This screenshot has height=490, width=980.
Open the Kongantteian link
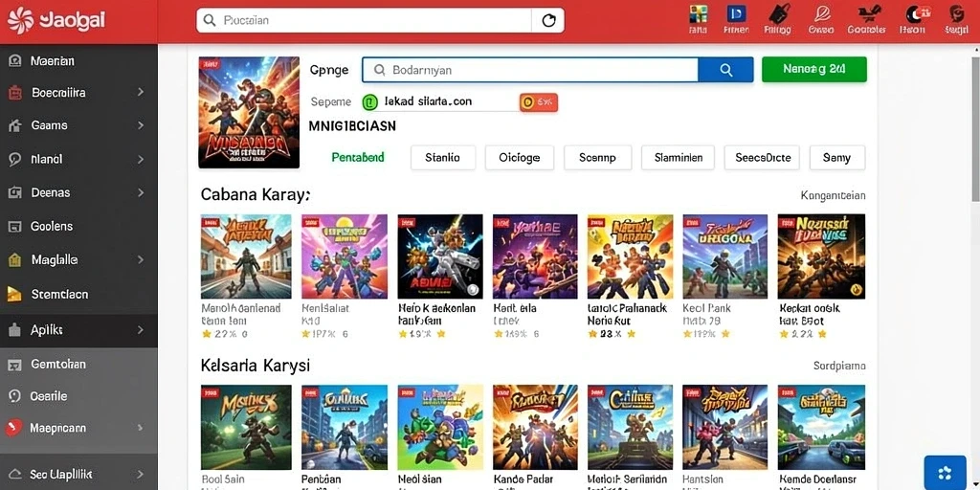click(x=833, y=195)
